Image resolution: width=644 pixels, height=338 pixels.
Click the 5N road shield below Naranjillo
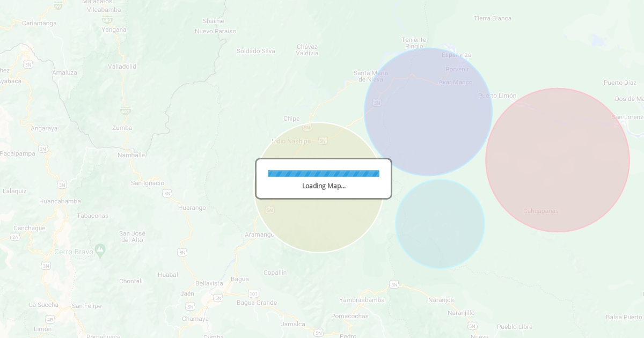[x=472, y=326]
